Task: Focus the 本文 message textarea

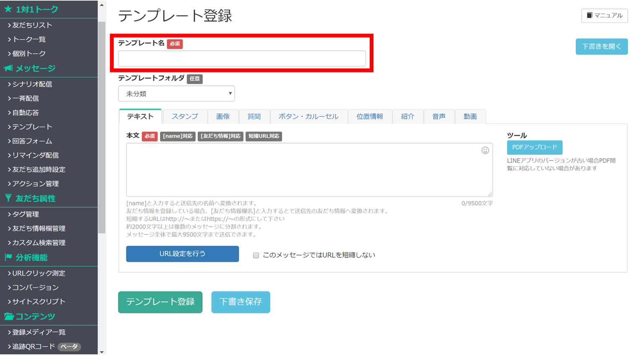Action: pos(309,170)
